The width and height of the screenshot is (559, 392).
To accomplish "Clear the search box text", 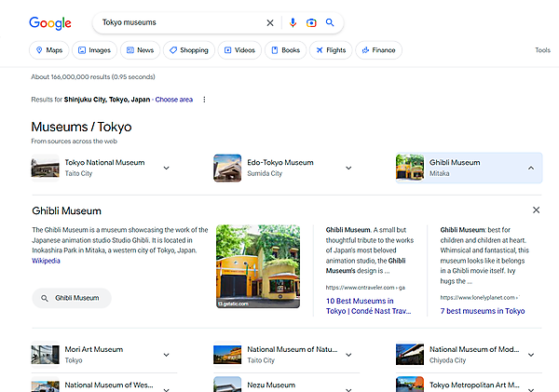I will point(271,22).
